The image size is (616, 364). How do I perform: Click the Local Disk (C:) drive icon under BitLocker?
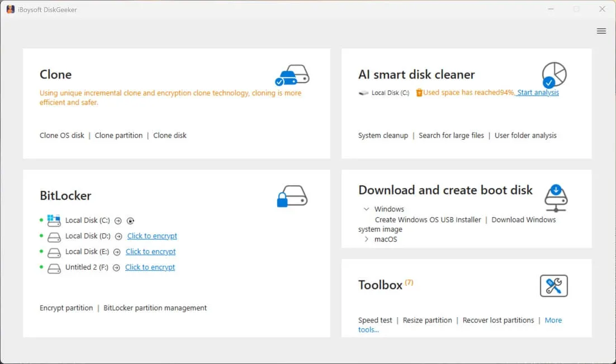53,220
